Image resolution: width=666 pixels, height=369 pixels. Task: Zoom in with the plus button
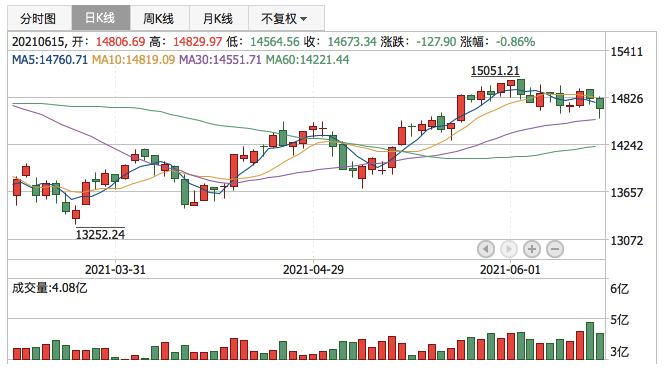coord(532,249)
